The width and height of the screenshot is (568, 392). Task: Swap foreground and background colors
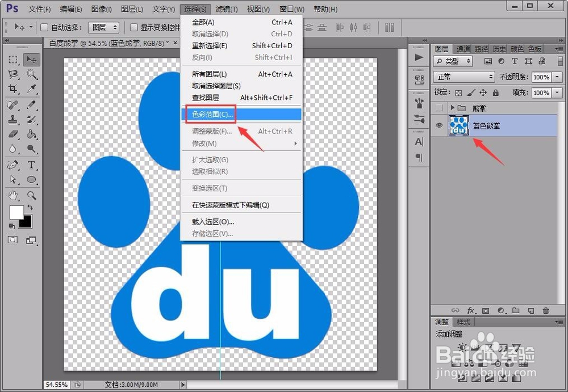pyautogui.click(x=31, y=208)
